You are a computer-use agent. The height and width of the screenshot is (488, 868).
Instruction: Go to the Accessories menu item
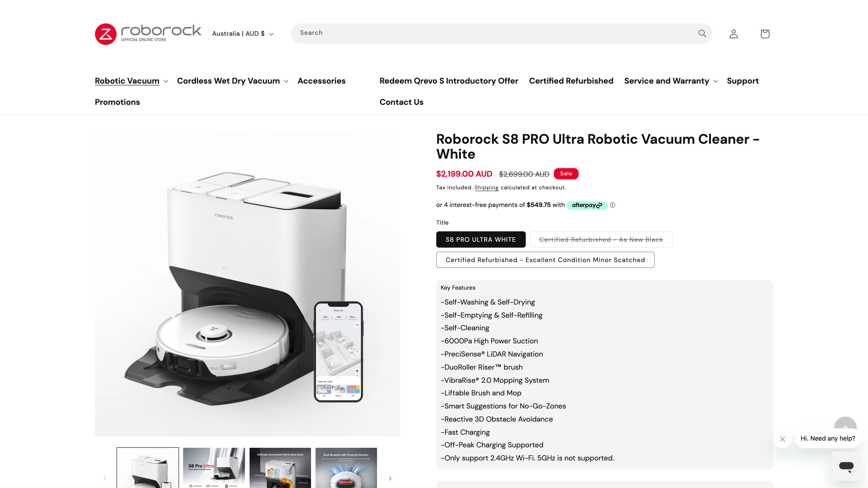coord(321,81)
